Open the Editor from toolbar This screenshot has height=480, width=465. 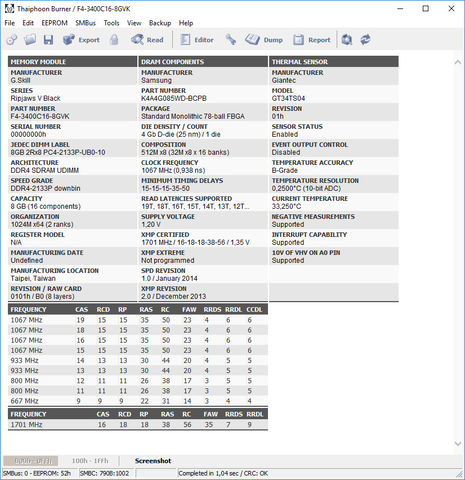[x=197, y=40]
